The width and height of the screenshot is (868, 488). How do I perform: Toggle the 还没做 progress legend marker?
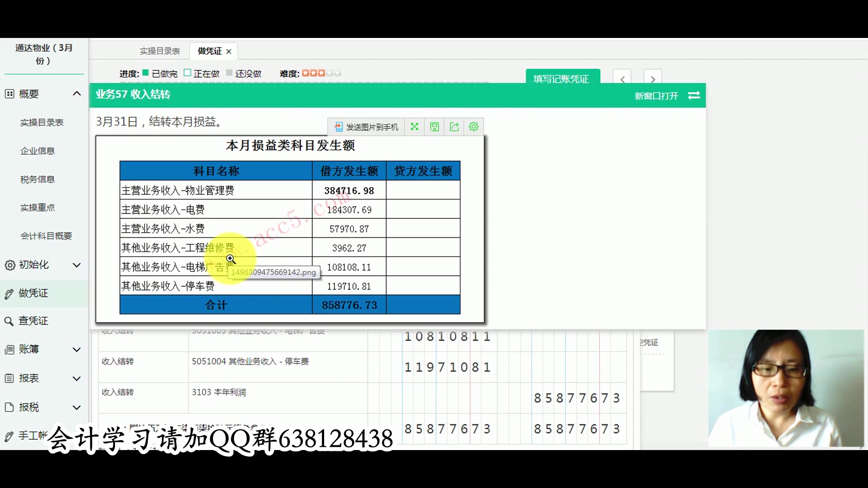tap(230, 73)
